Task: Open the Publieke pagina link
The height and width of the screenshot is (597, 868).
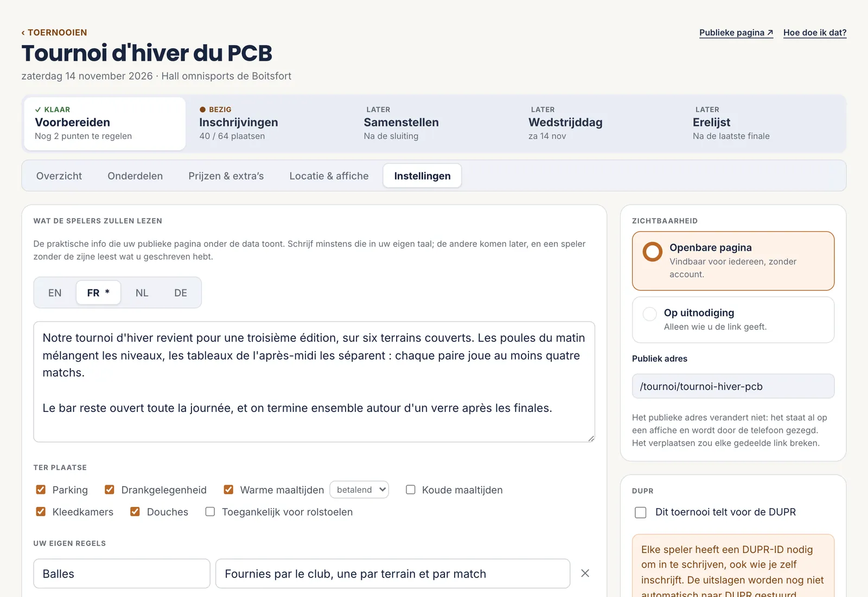Action: click(x=736, y=33)
